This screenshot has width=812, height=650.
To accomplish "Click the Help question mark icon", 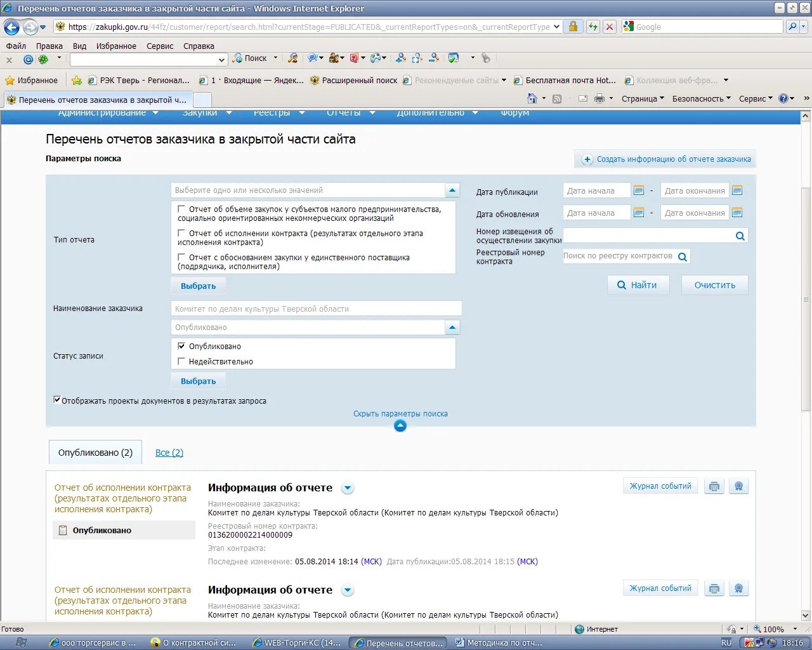I will click(x=783, y=98).
